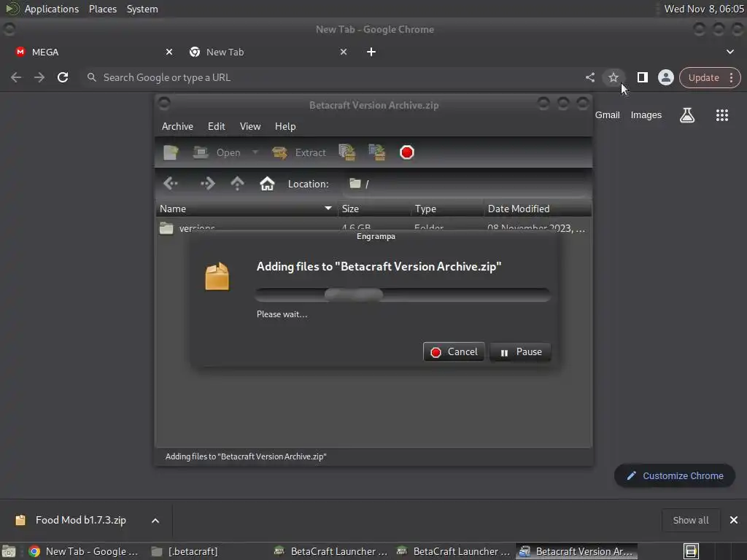Click the clock showing Wed Nov 8
This screenshot has width=747, height=560.
(704, 9)
